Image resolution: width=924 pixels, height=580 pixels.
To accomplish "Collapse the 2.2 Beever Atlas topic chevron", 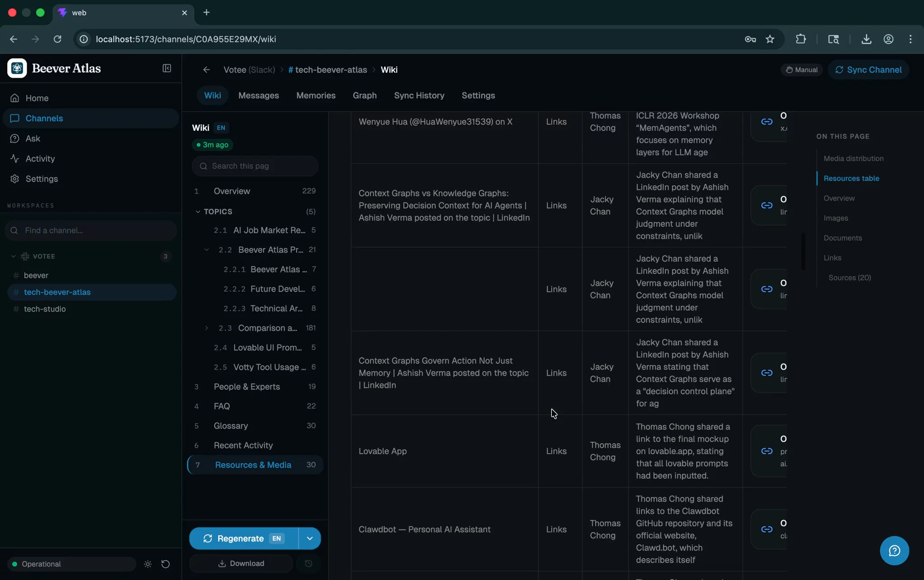I will tap(207, 250).
